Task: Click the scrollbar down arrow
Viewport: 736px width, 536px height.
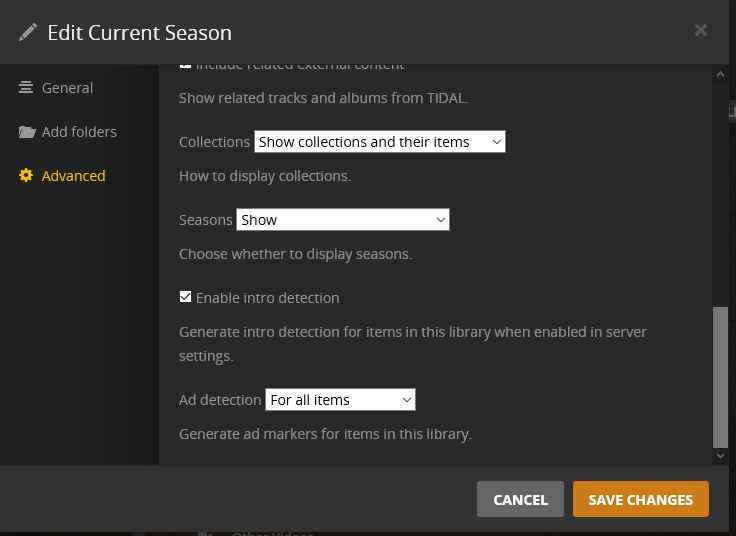Action: 721,456
